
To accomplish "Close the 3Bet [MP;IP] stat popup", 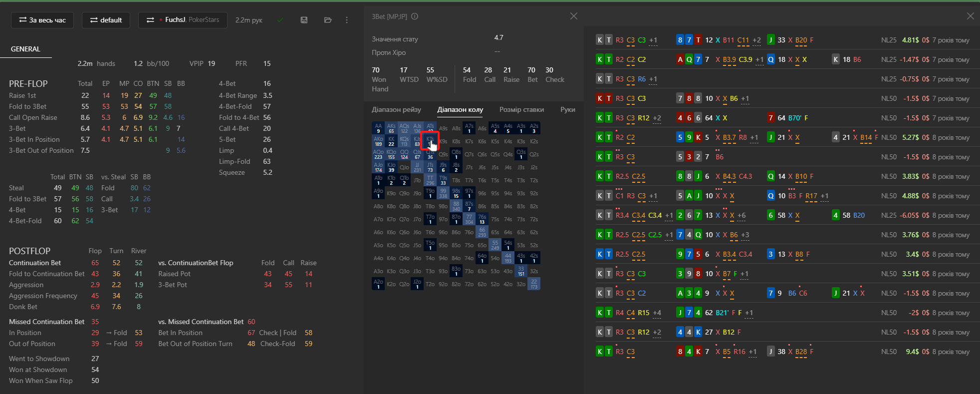I will 574,16.
